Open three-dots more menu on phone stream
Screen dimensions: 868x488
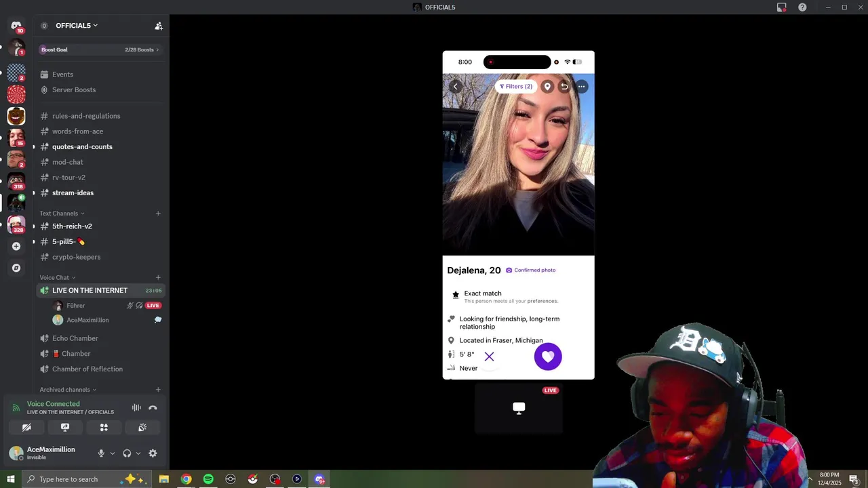pyautogui.click(x=581, y=87)
